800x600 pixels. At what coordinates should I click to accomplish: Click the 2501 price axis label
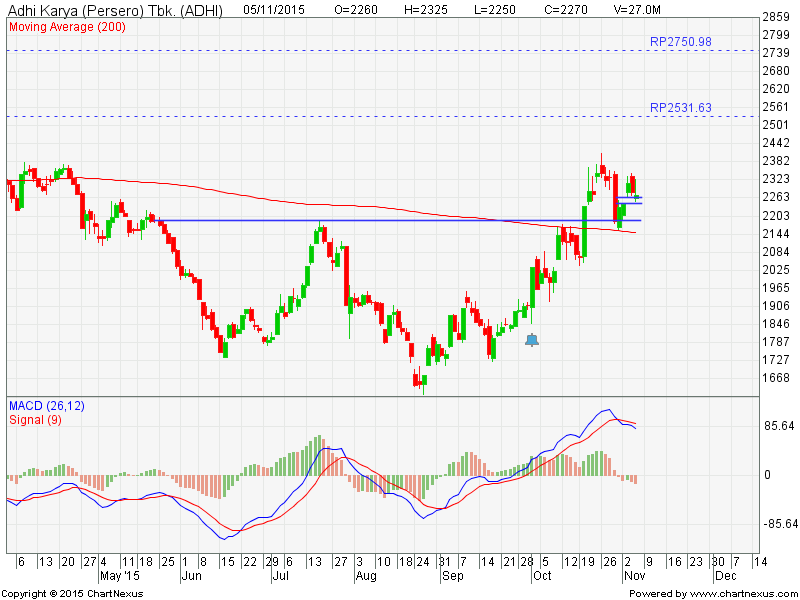click(776, 125)
